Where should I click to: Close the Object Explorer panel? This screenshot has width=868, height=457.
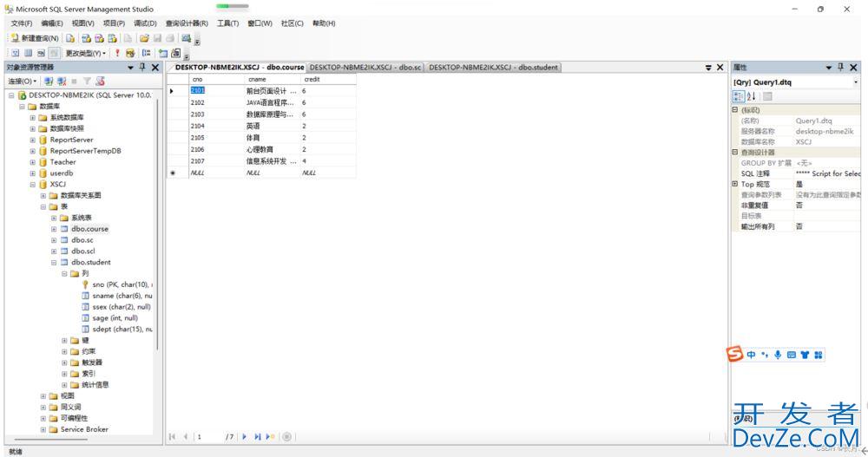(155, 67)
